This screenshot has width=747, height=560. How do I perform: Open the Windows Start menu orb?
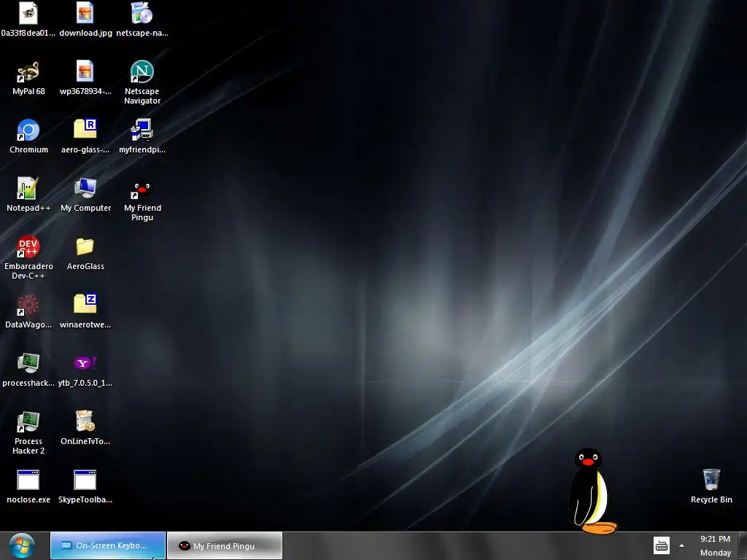(22, 545)
